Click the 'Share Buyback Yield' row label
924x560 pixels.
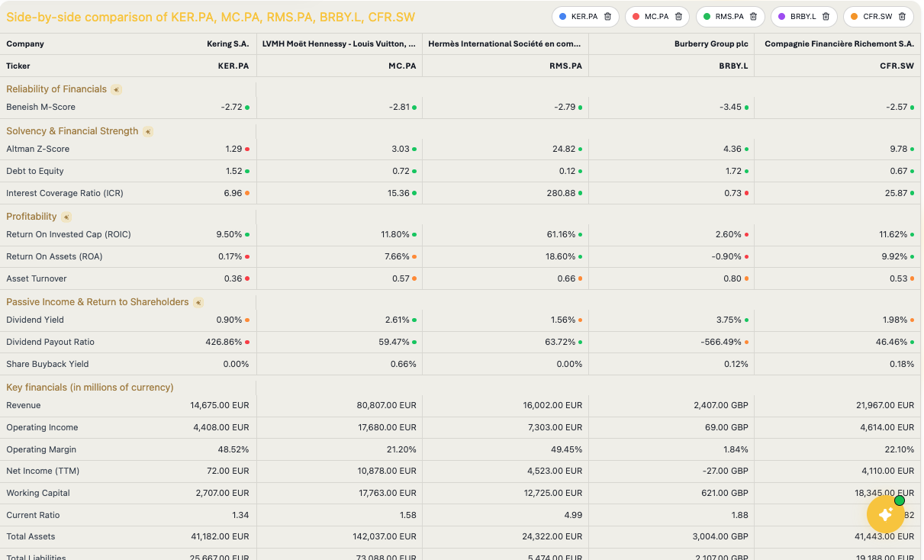pyautogui.click(x=47, y=364)
